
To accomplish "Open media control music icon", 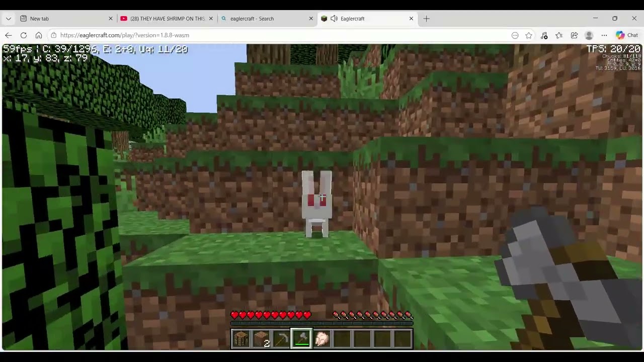I will click(544, 35).
